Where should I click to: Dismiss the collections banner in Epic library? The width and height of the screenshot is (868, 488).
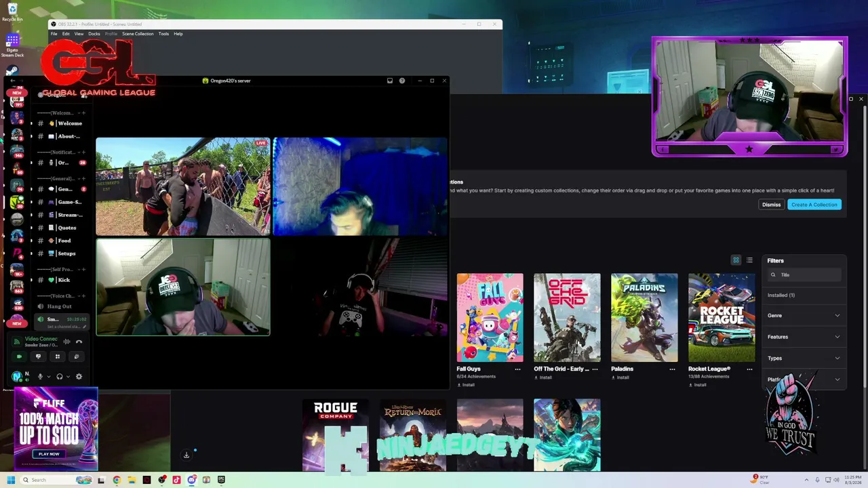(771, 205)
